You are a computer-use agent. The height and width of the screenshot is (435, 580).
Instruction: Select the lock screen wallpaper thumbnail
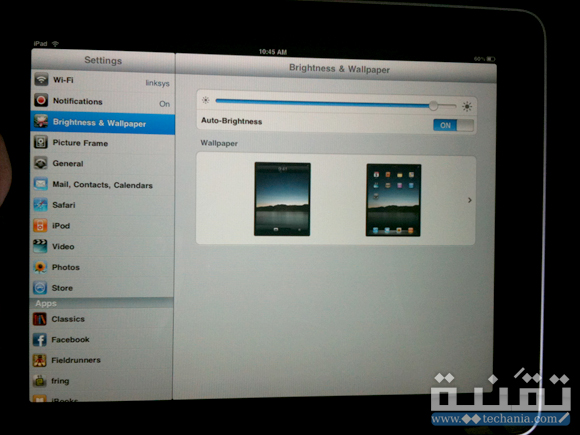pyautogui.click(x=282, y=199)
